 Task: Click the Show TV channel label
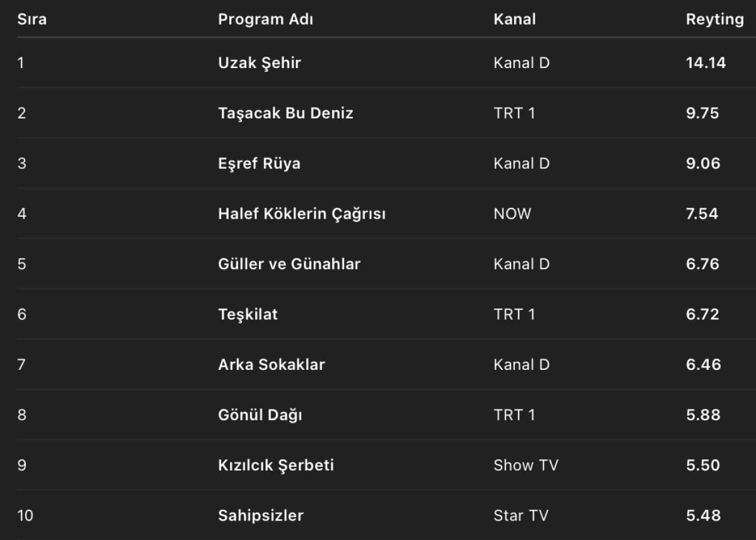(x=525, y=465)
